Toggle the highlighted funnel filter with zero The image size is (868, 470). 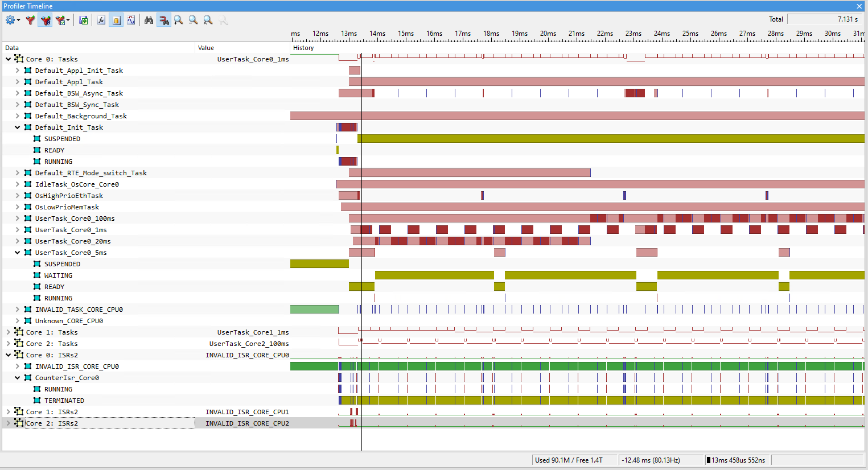coord(46,20)
